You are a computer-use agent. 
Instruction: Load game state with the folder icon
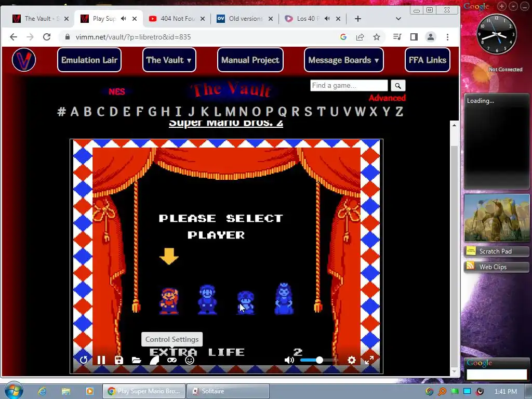(x=137, y=360)
